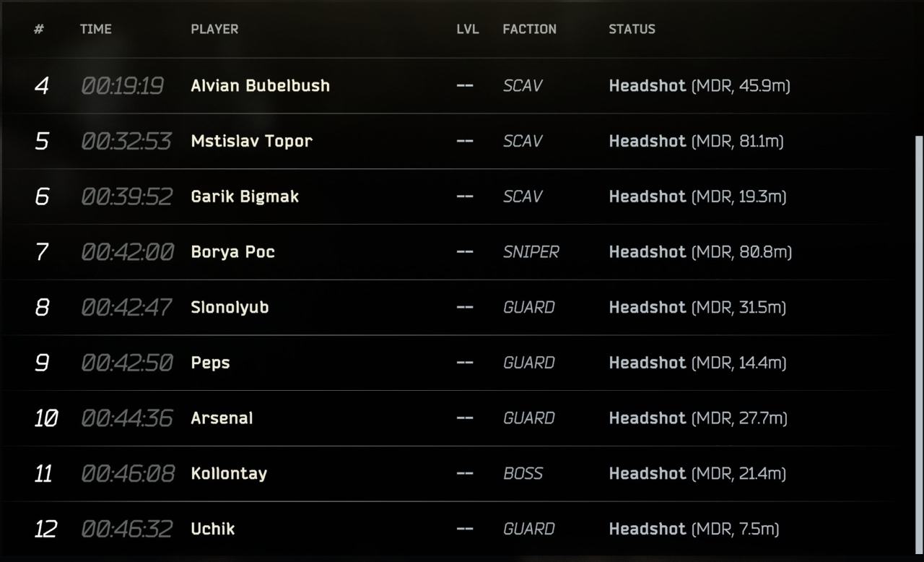Select player name Alvian Bubelbush
This screenshot has height=562, width=924.
pyautogui.click(x=260, y=85)
